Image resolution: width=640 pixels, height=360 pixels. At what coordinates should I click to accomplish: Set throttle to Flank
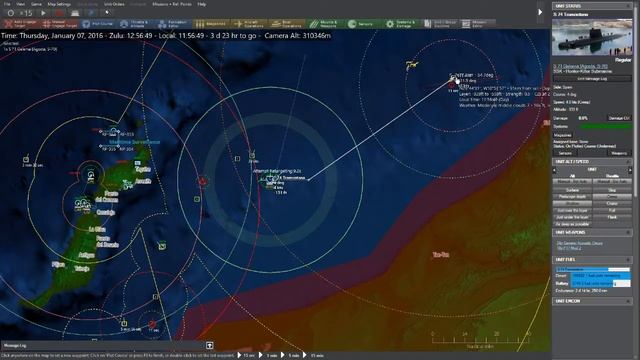coord(612,217)
